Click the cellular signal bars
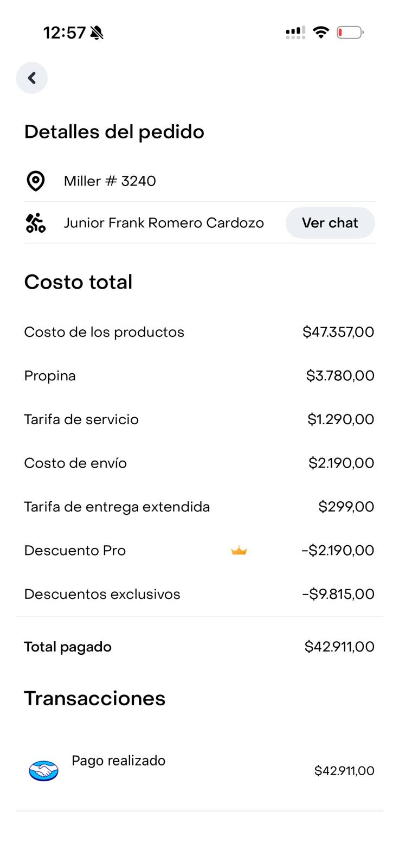 (295, 33)
